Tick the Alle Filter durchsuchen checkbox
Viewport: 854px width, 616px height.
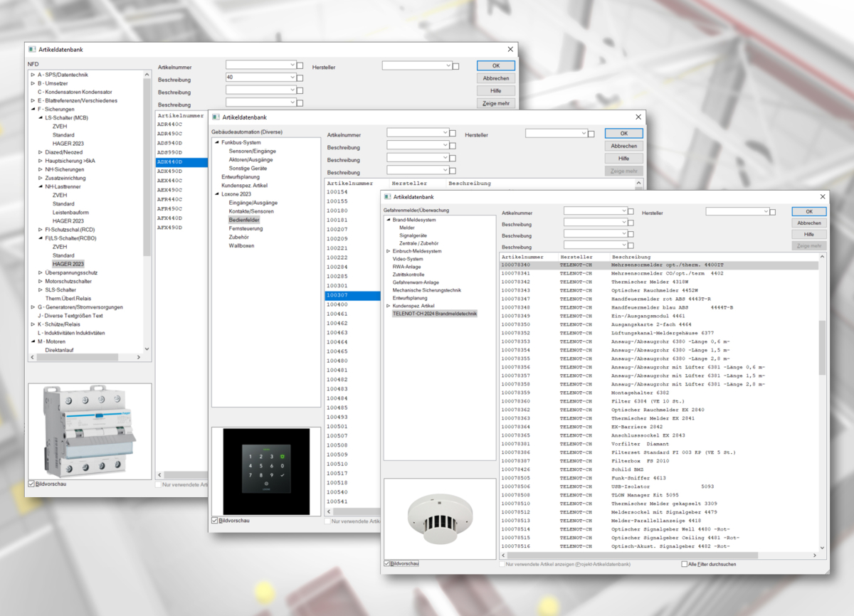point(684,564)
